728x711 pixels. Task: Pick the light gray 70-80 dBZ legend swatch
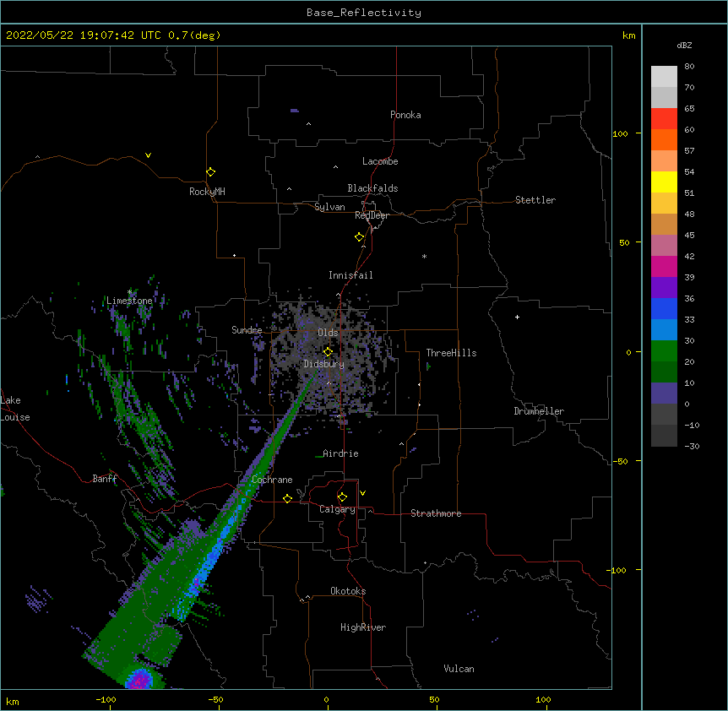[664, 77]
